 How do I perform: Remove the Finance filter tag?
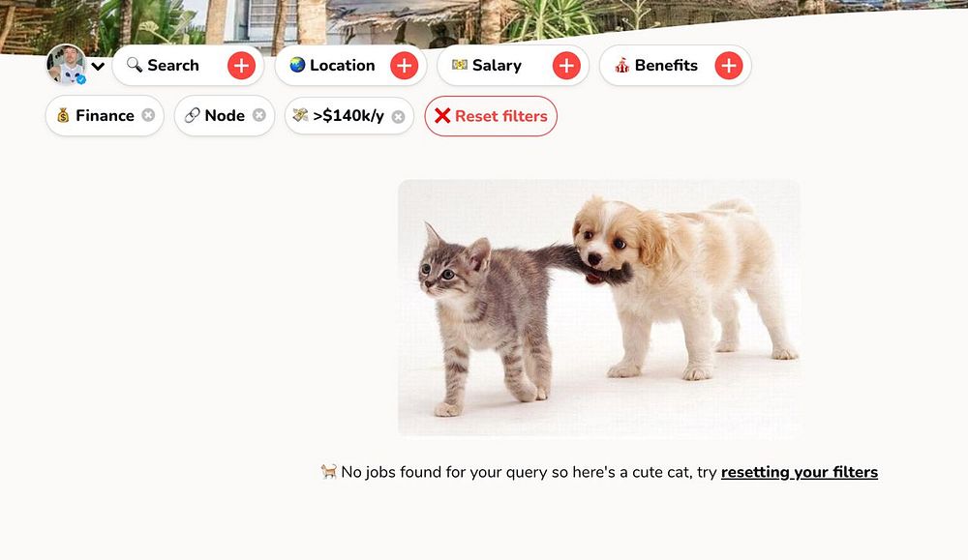148,115
